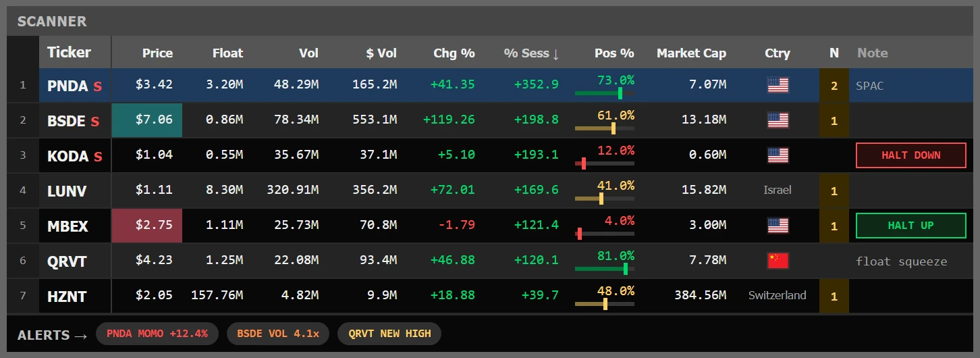Click the QRVT 81.0% position bar

[605, 268]
